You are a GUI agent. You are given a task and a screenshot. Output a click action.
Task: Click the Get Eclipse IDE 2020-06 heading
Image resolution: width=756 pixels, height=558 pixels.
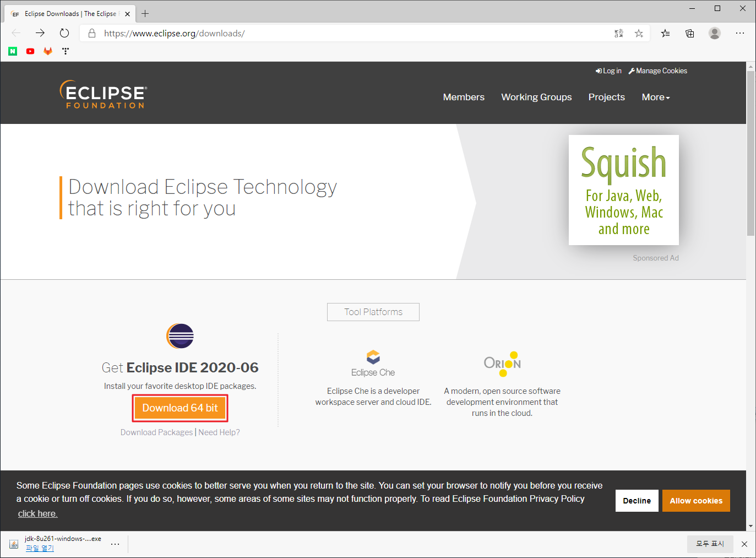click(180, 367)
